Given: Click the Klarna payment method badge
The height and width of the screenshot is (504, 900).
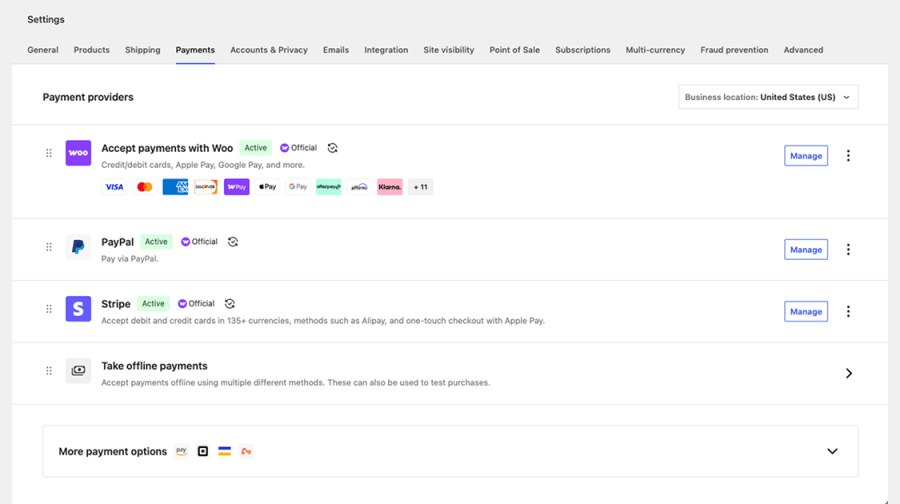Looking at the screenshot, I should [x=390, y=187].
